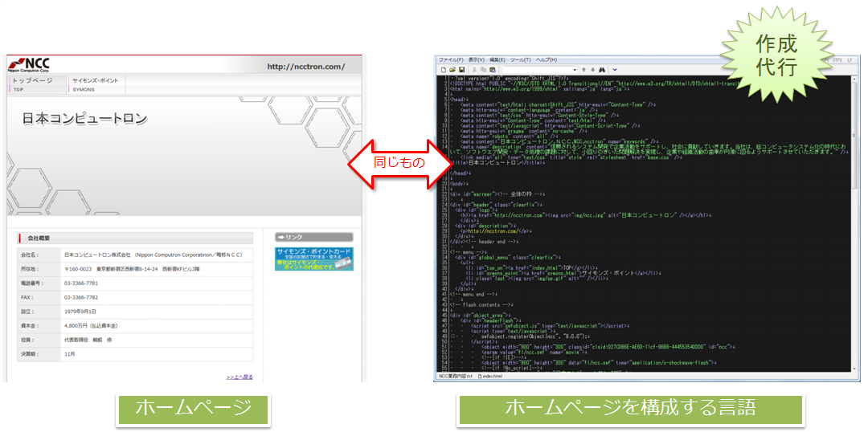Click the FAX number 03-3366-7782
This screenshot has height=432, width=868.
(x=81, y=297)
